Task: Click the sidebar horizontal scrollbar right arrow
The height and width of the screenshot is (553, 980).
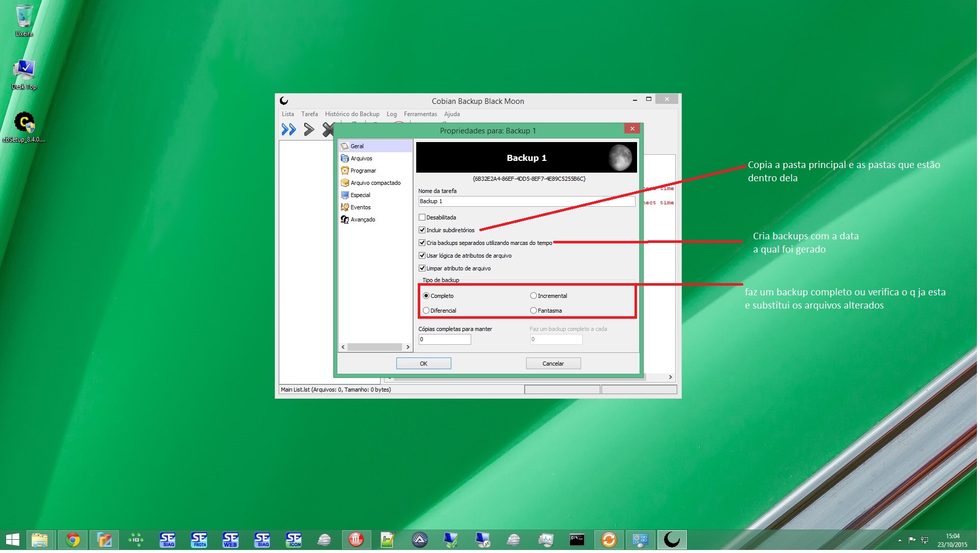Action: click(409, 348)
